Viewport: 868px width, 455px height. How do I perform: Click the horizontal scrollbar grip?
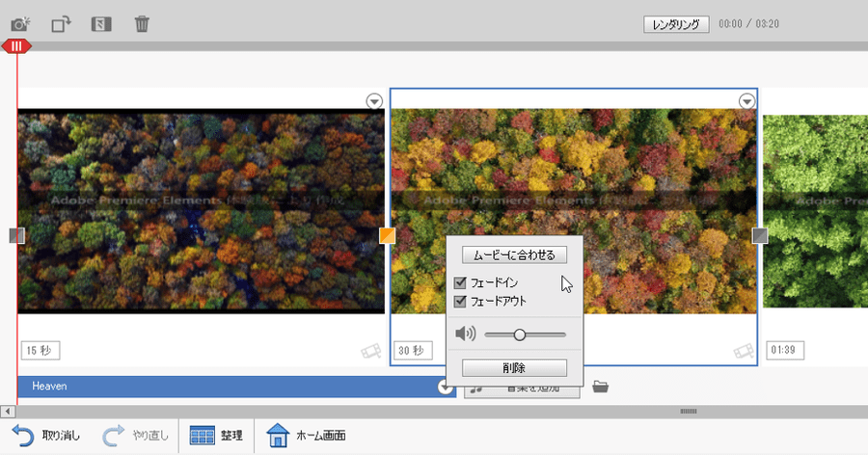pos(688,412)
